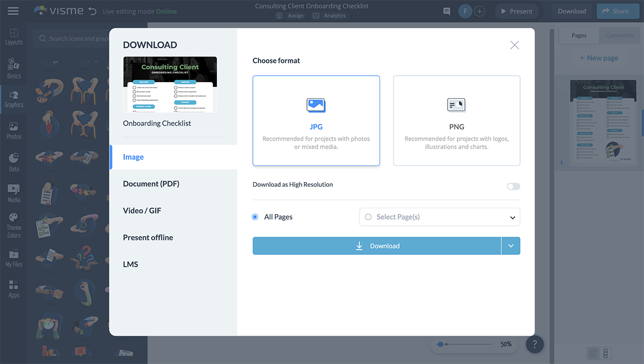Open the Apps sidebar panel
The image size is (644, 364).
tap(14, 289)
